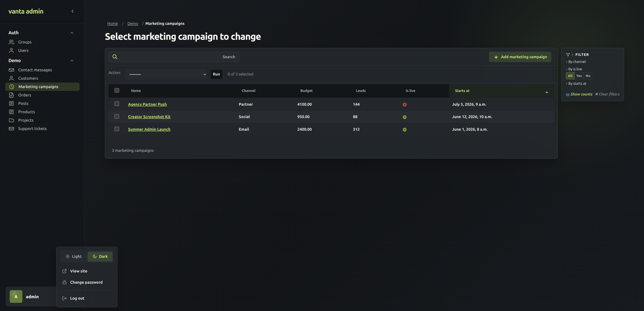Click the Users person icon
Viewport: 644px width, 311px height.
[11, 50]
